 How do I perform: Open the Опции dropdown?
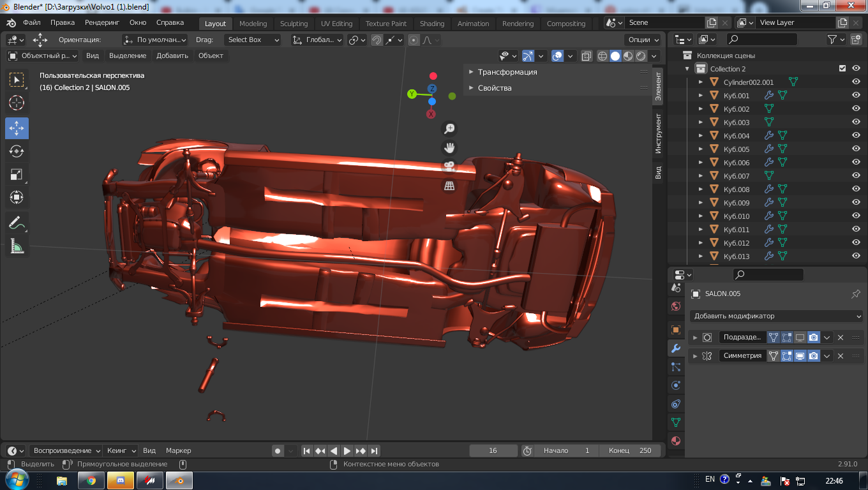(x=643, y=40)
